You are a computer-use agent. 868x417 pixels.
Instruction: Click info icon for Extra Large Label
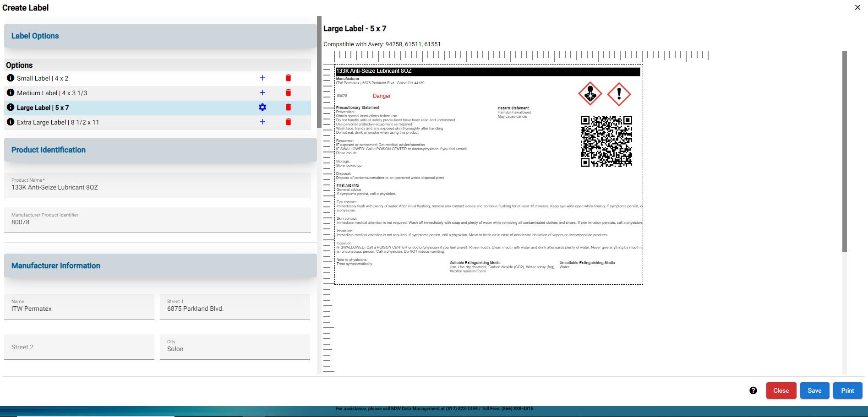11,122
